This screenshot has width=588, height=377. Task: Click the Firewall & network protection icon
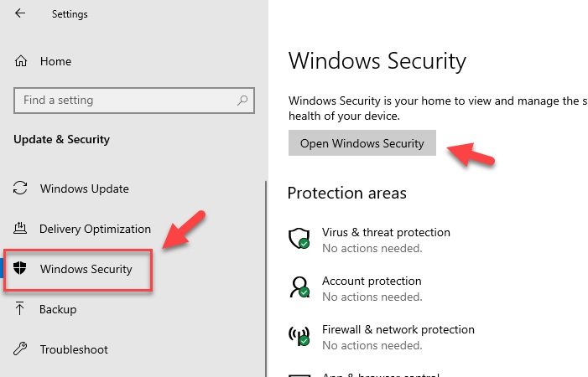tap(299, 336)
